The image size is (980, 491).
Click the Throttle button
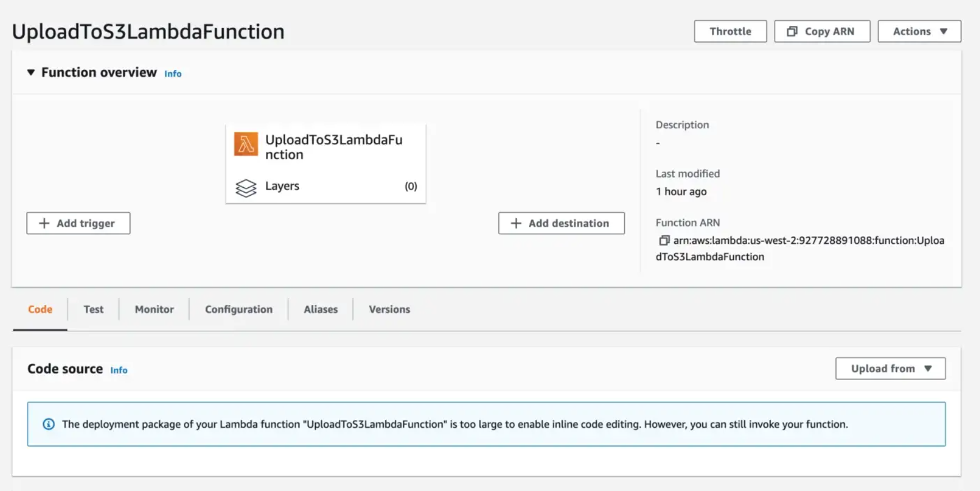tap(730, 31)
